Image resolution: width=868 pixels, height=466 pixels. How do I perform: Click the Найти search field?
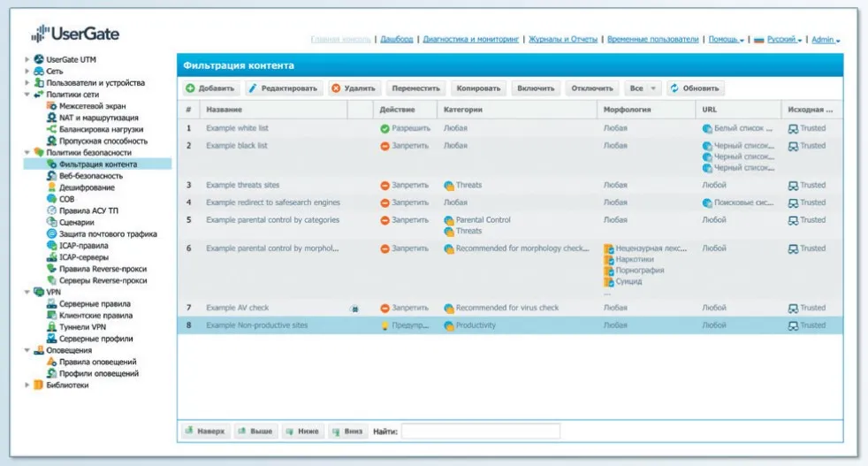coord(481,432)
